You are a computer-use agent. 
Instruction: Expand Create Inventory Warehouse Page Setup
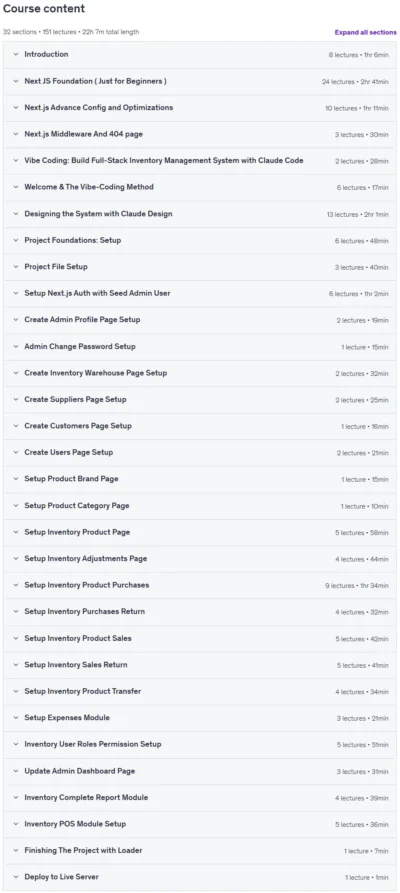(x=200, y=373)
